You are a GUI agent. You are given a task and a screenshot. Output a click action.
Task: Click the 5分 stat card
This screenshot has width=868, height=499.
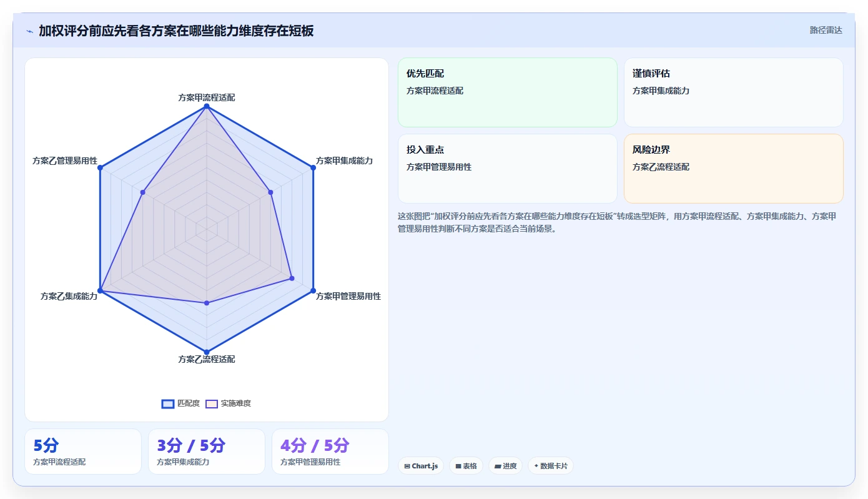pos(83,452)
